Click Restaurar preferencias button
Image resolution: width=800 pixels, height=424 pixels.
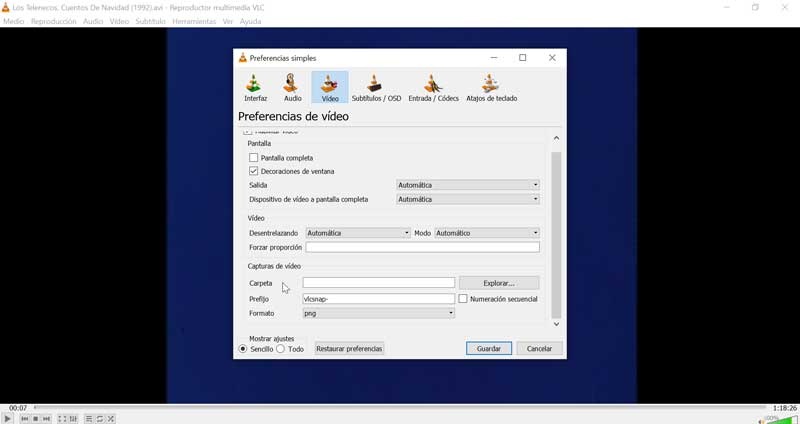[349, 348]
